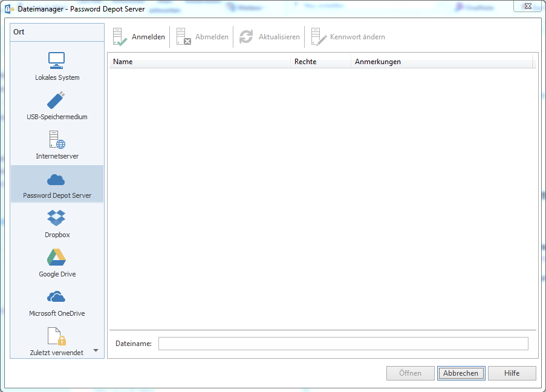Click the Abbrechen button
Screen dimensions: 546x392
[461, 373]
